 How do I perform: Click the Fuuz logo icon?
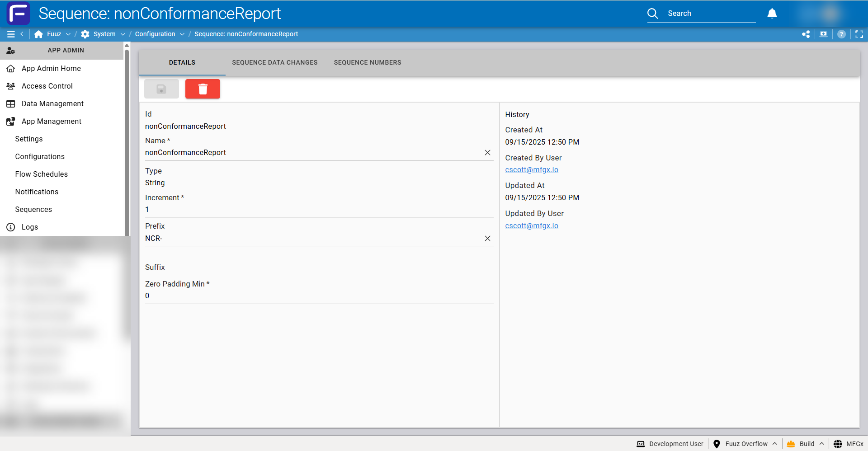tap(19, 13)
